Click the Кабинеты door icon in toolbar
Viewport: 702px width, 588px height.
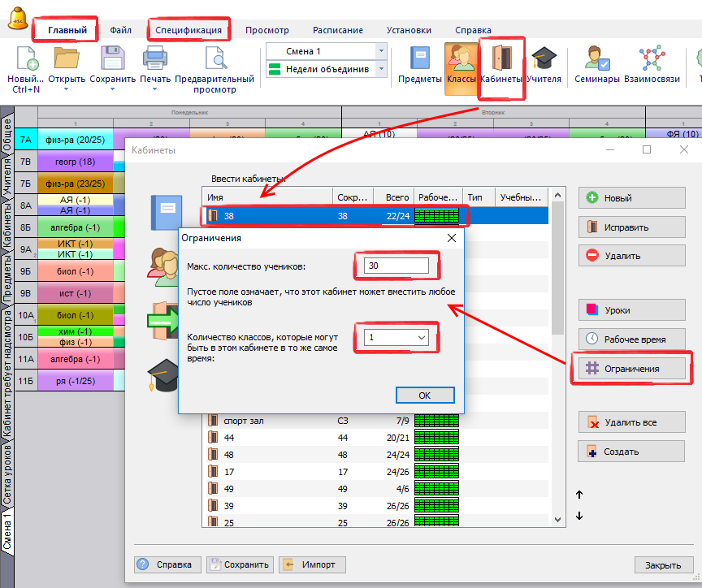pos(501,61)
